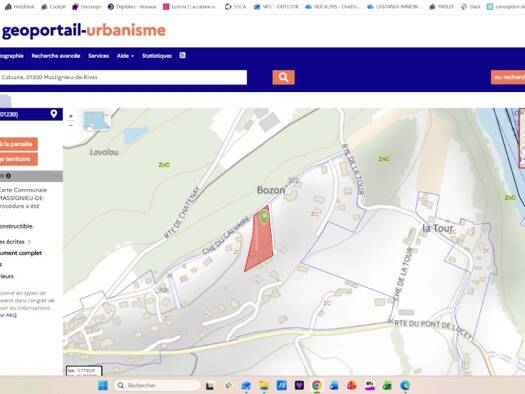Open the red Acrobat-style taskbar icon
The height and width of the screenshot is (394, 525).
click(x=352, y=386)
